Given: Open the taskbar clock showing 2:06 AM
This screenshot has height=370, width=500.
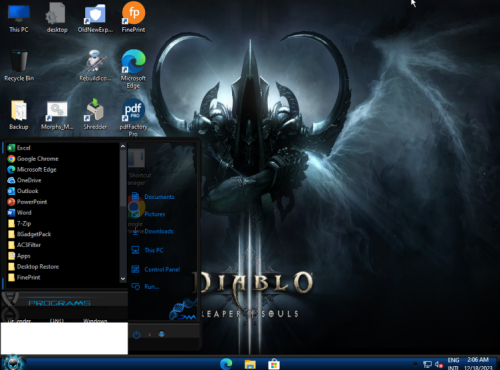Looking at the screenshot, I should (x=478, y=364).
